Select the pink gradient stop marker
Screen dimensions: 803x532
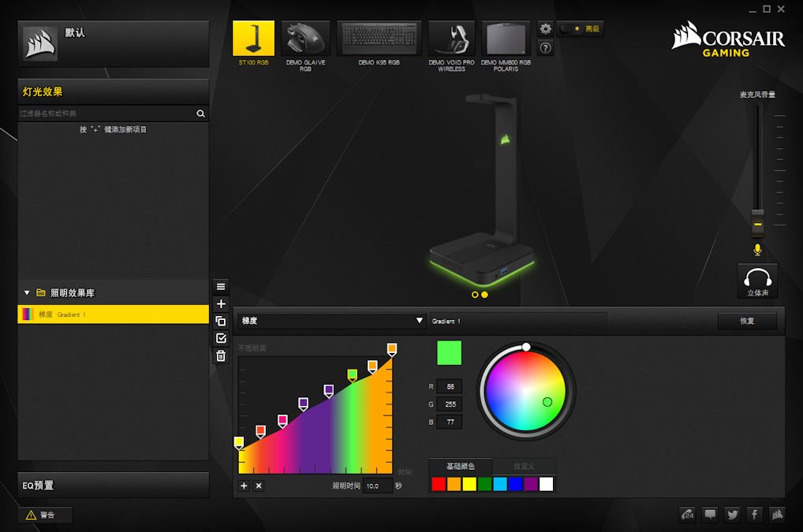(282, 421)
